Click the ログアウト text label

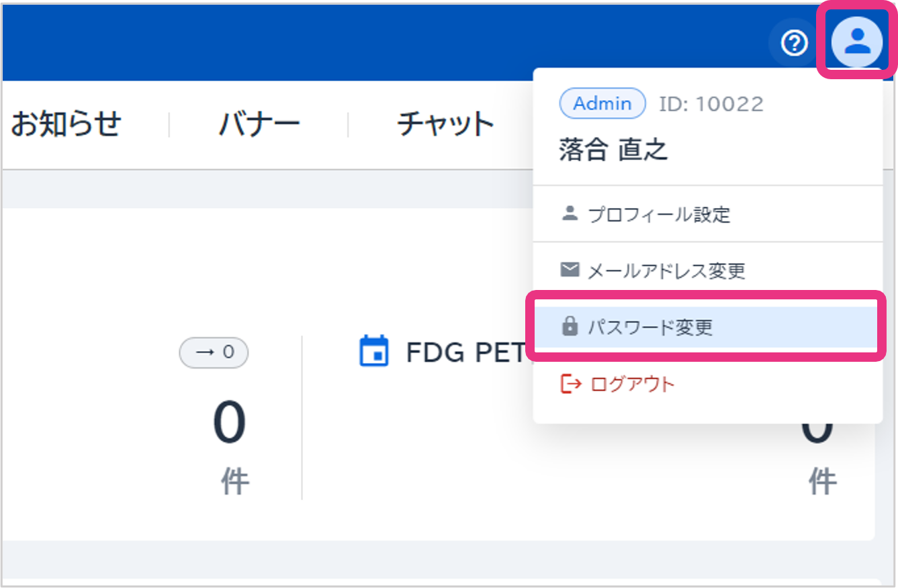point(632,385)
